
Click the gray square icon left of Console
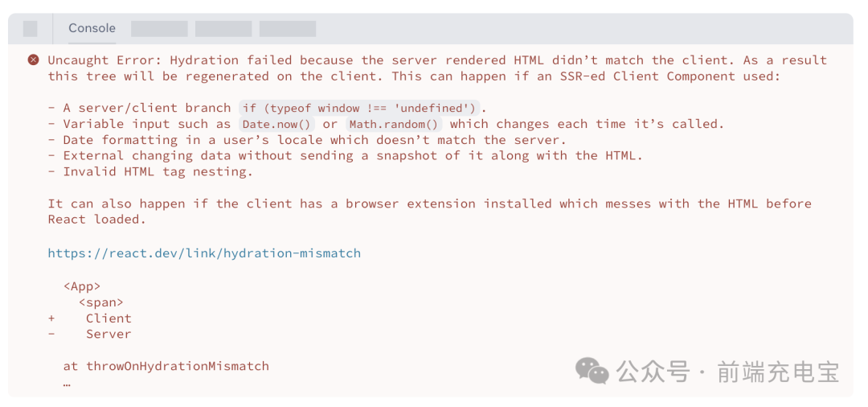pos(30,29)
